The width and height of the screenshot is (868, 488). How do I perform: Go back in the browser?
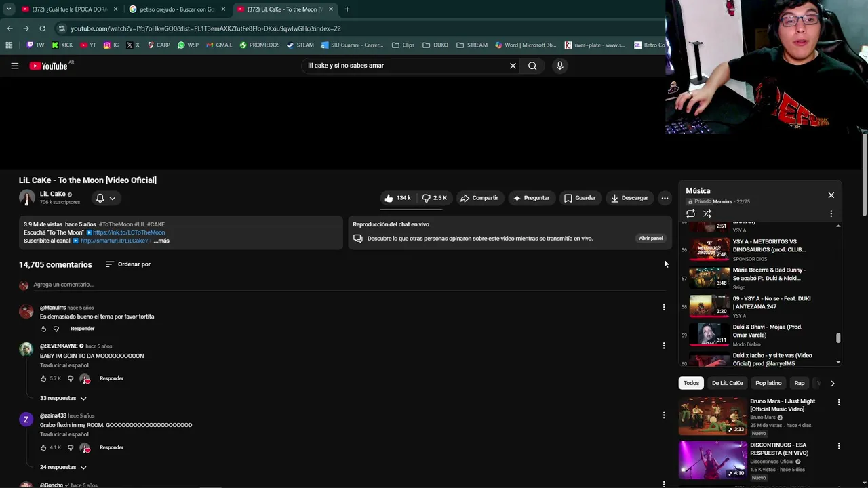9,28
